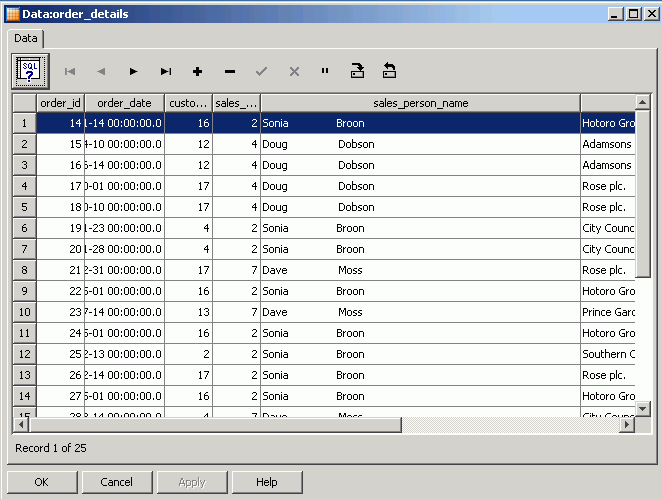Click the import data icon
Screen dimensions: 662x499
coord(389,71)
